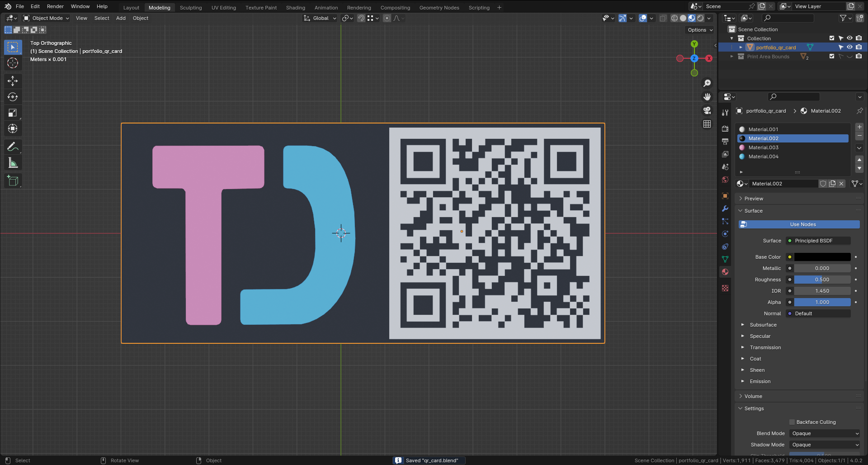Enable Backface Culling
This screenshot has height=465, width=868.
tap(792, 422)
